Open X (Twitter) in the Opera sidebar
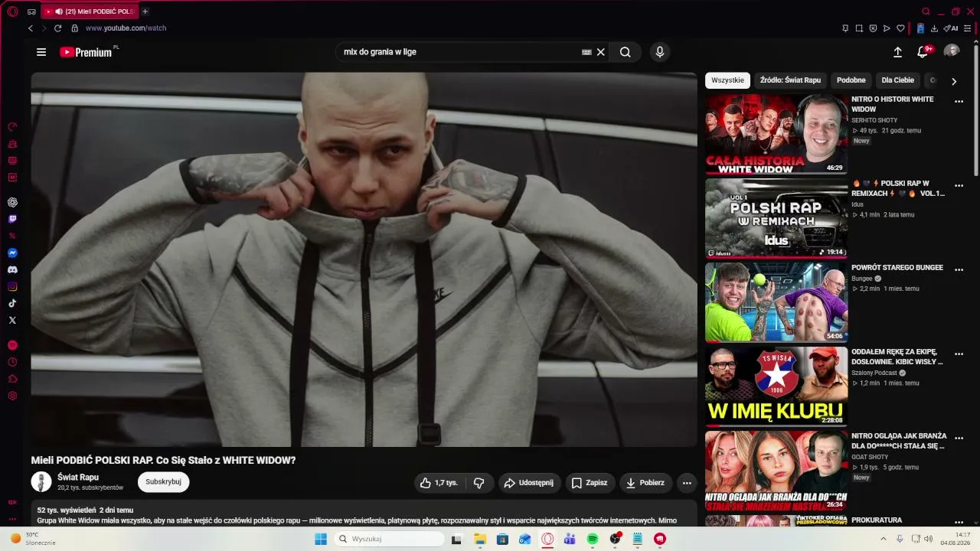The height and width of the screenshot is (551, 980). pos(12,320)
